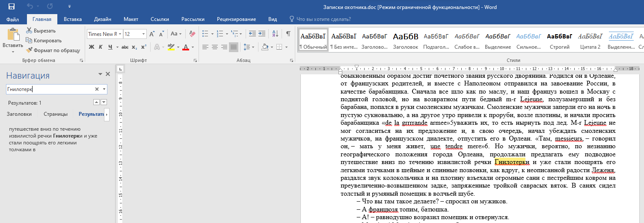Click the Shading paint bucket icon

click(x=264, y=47)
